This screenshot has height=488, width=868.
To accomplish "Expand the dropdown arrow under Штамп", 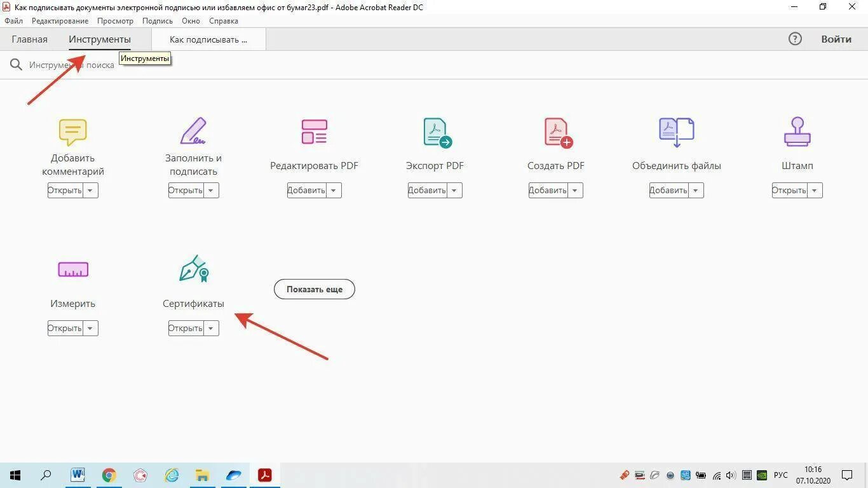I will 815,190.
